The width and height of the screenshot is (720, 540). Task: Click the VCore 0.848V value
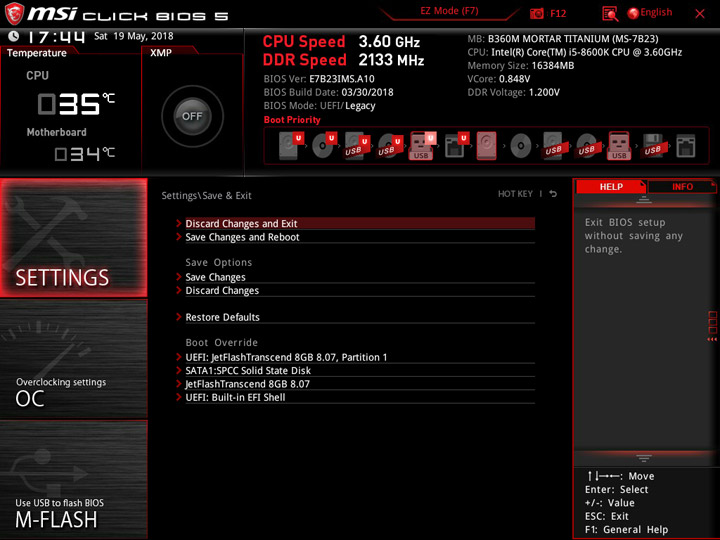point(514,79)
